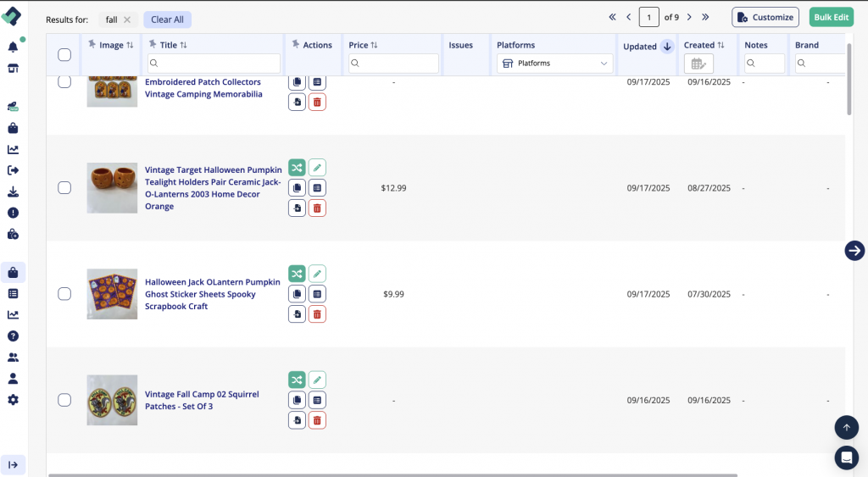The height and width of the screenshot is (477, 868).
Task: Click the Bulk Edit button
Action: tap(831, 18)
